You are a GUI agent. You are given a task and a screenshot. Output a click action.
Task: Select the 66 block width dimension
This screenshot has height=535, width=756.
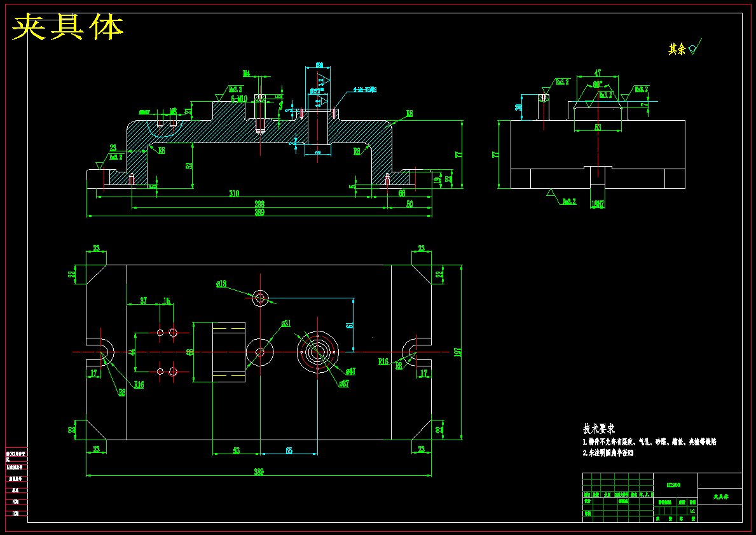(x=190, y=352)
